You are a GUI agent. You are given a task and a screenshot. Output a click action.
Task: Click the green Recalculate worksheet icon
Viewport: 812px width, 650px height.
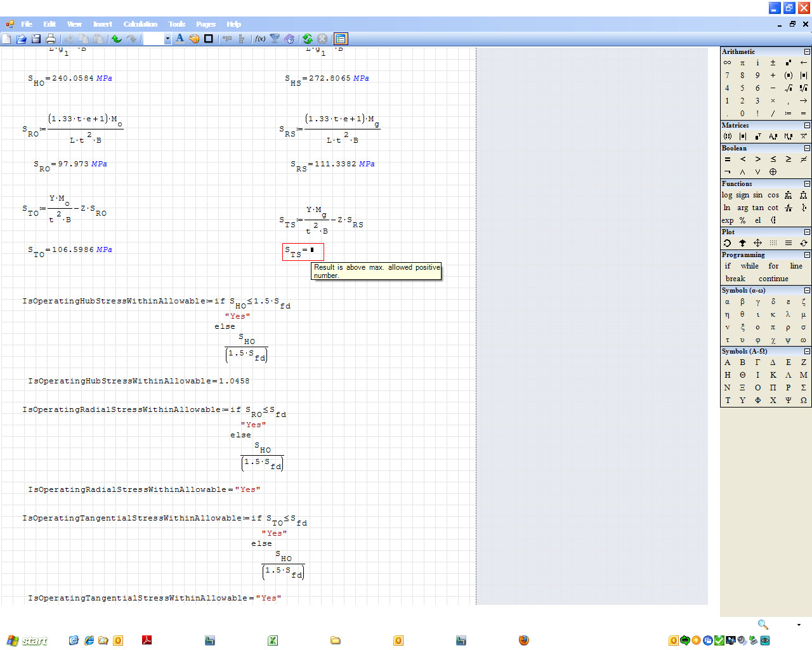coord(308,39)
